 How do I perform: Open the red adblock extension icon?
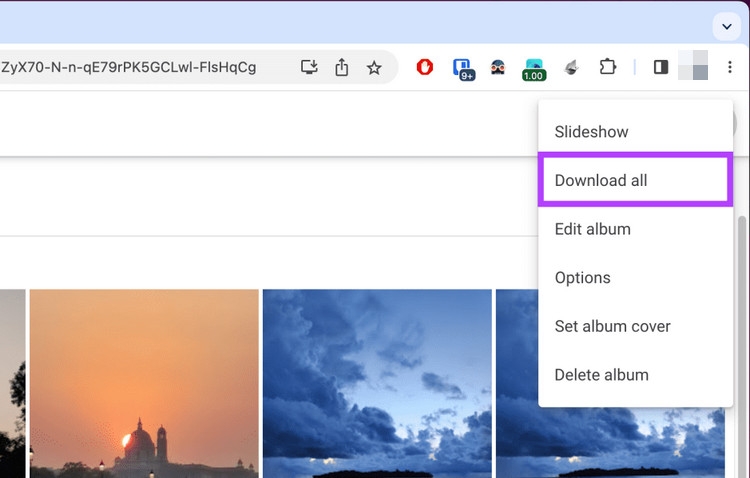tap(425, 67)
